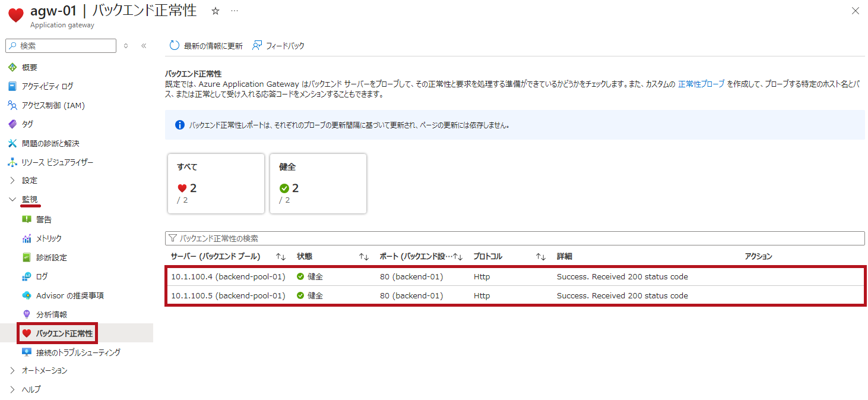Click Http protocol cell for 10.1.100.5

pyautogui.click(x=482, y=296)
